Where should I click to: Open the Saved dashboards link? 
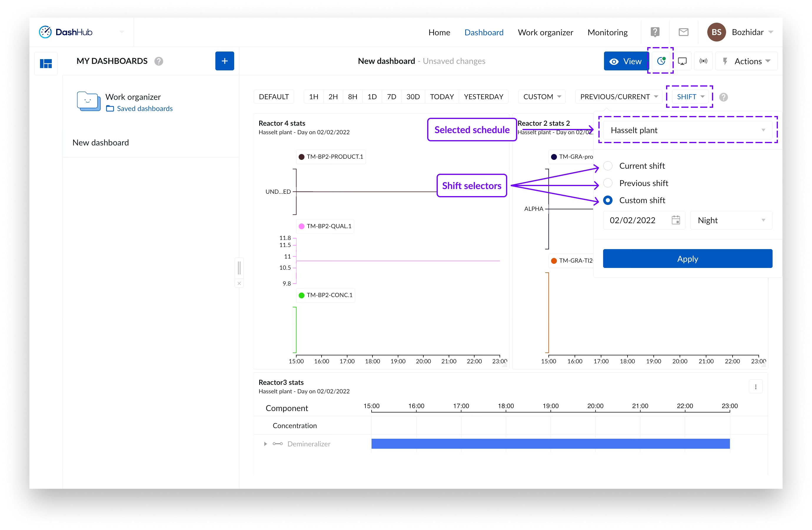click(x=144, y=109)
